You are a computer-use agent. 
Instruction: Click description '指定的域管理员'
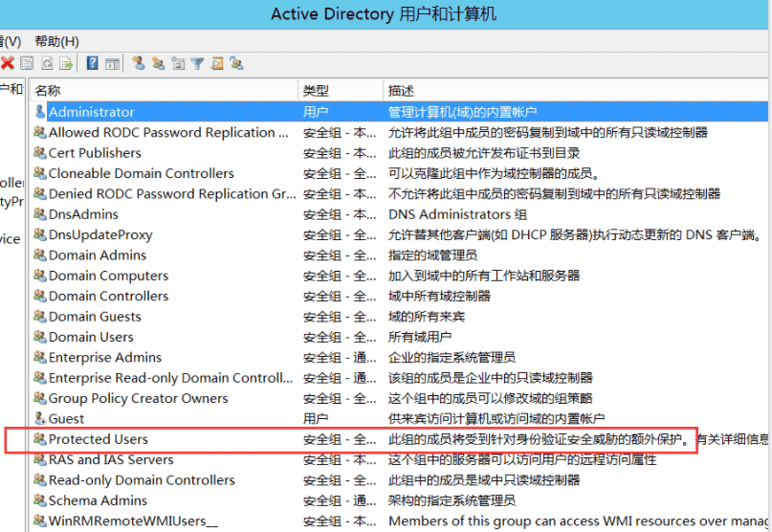click(432, 255)
